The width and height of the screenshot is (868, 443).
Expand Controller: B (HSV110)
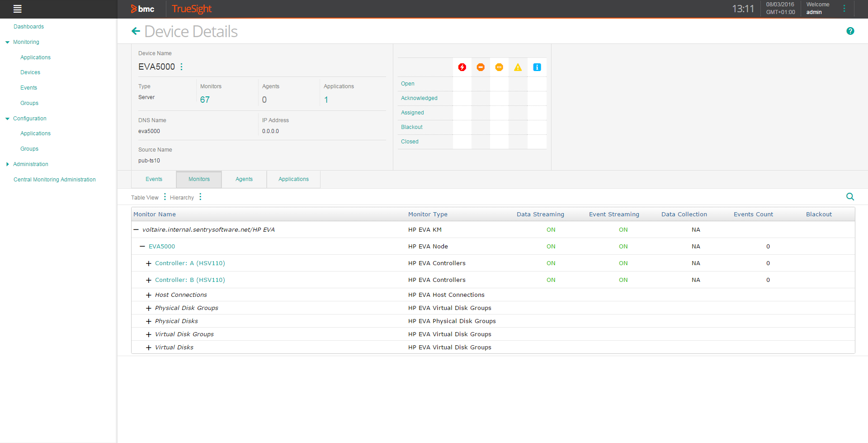tap(149, 280)
